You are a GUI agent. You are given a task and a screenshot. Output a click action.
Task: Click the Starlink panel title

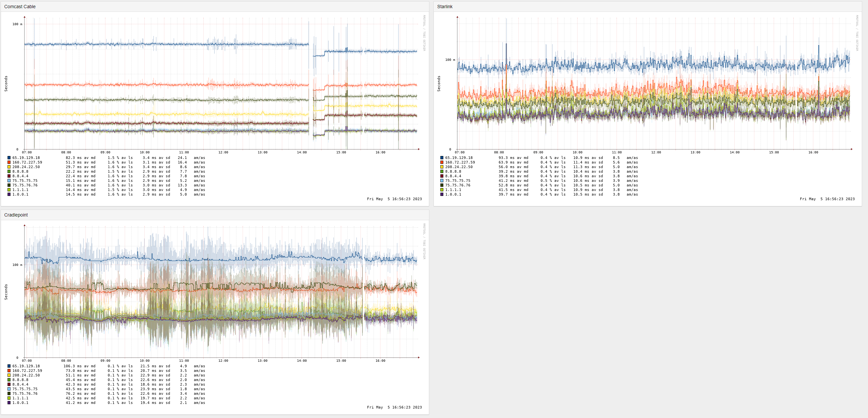click(444, 7)
